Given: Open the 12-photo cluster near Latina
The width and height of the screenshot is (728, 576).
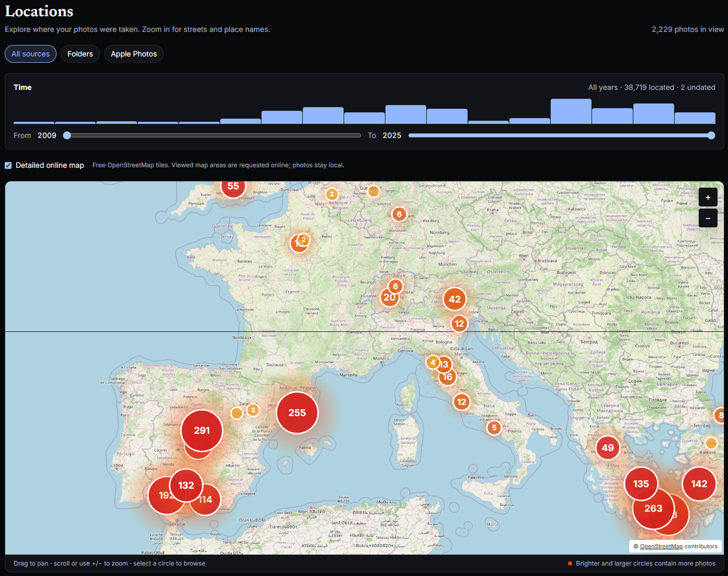Looking at the screenshot, I should (461, 402).
